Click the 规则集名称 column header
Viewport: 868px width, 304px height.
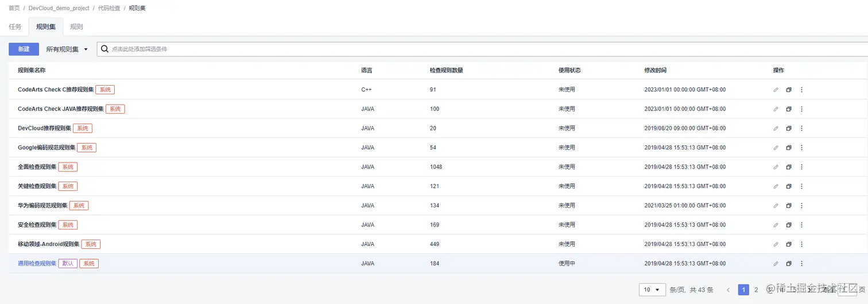32,70
